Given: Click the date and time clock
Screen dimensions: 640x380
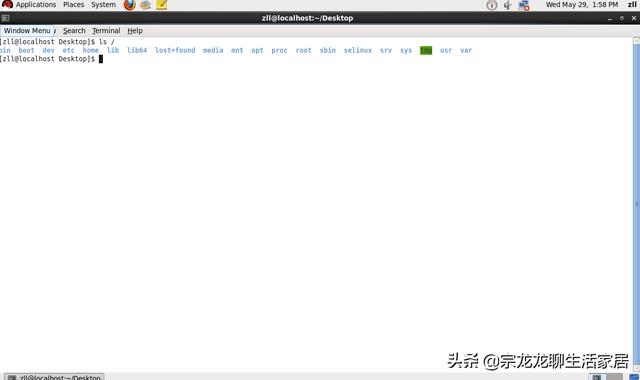Looking at the screenshot, I should 582,5.
